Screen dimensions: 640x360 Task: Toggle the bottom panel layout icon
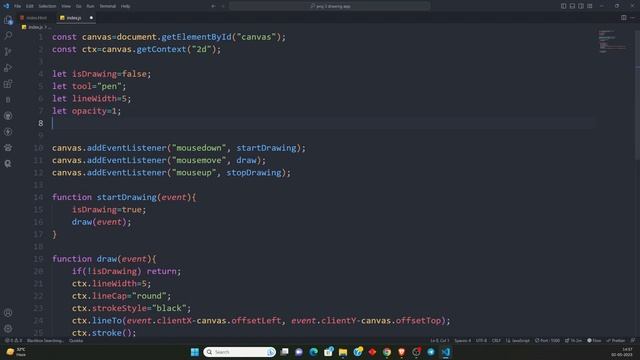click(572, 6)
